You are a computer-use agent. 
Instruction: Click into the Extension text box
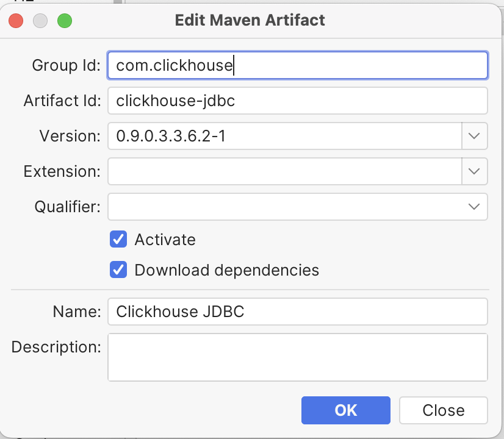[x=285, y=171]
